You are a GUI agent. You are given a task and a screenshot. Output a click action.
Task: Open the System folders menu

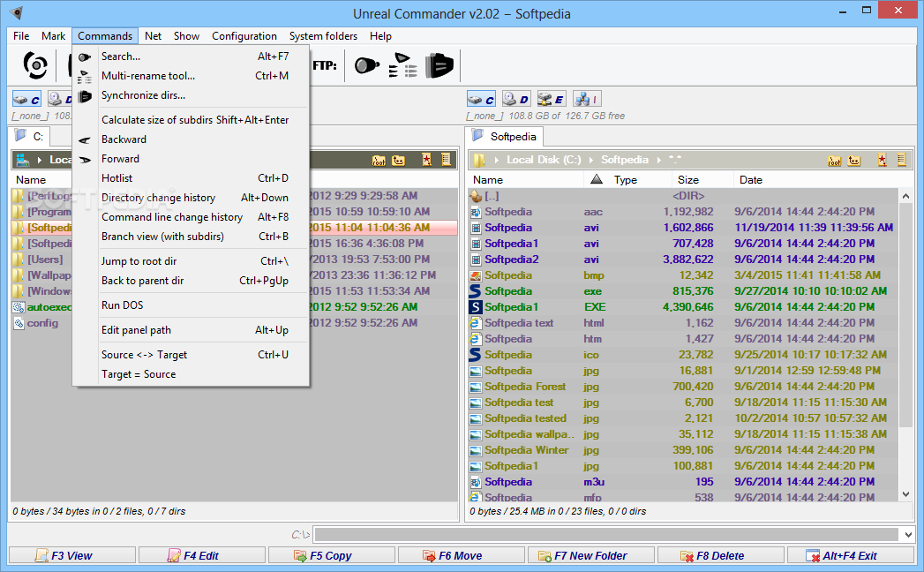323,36
